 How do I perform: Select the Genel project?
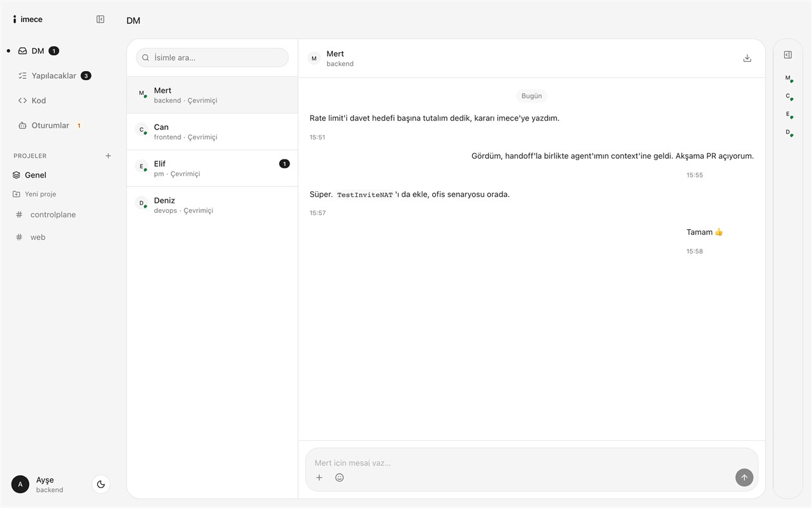(x=30, y=175)
